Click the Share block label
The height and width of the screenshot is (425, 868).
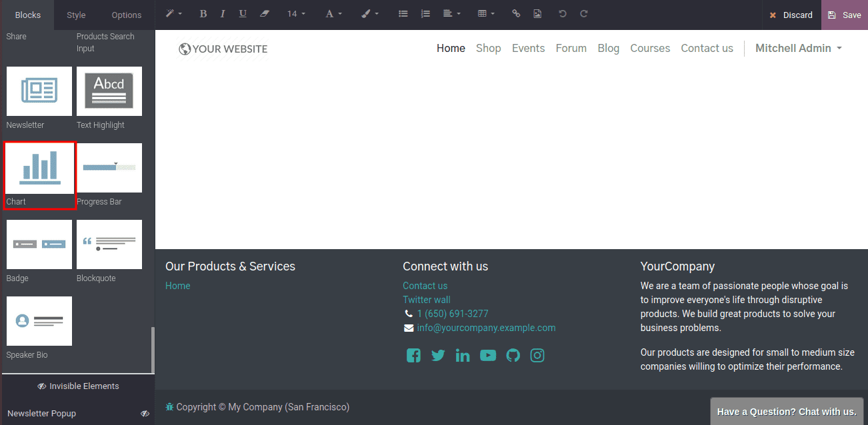(x=17, y=37)
